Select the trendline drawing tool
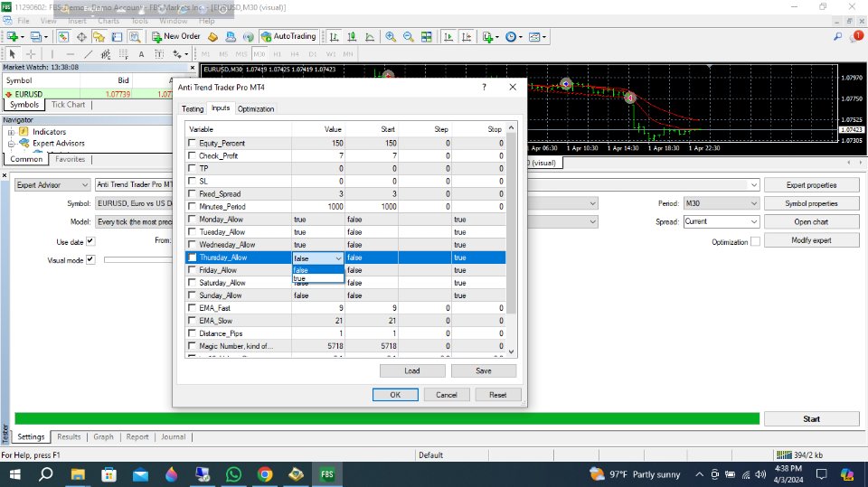This screenshot has height=487, width=868. (88, 53)
